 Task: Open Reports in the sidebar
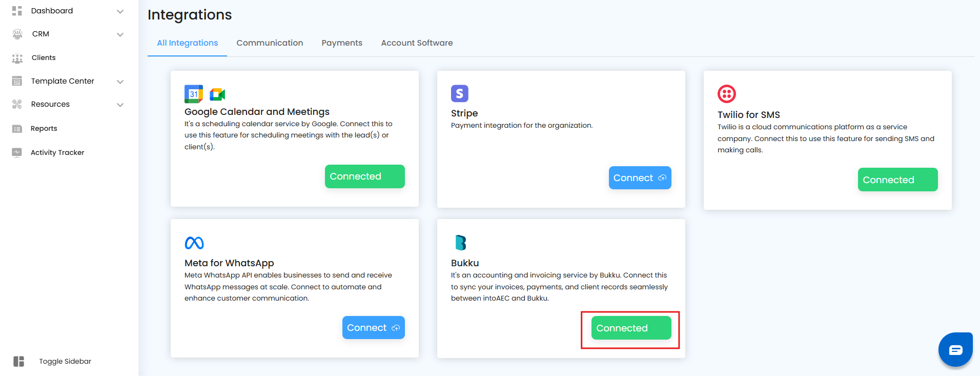click(44, 129)
